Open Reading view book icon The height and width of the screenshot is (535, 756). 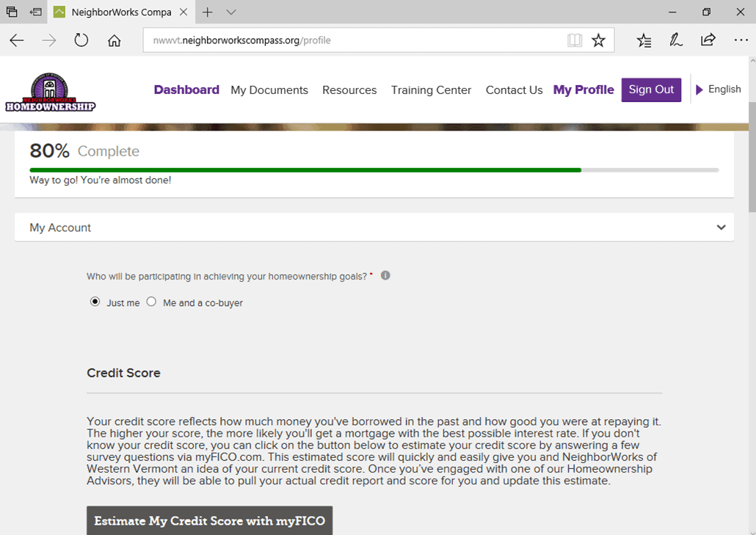[x=575, y=40]
